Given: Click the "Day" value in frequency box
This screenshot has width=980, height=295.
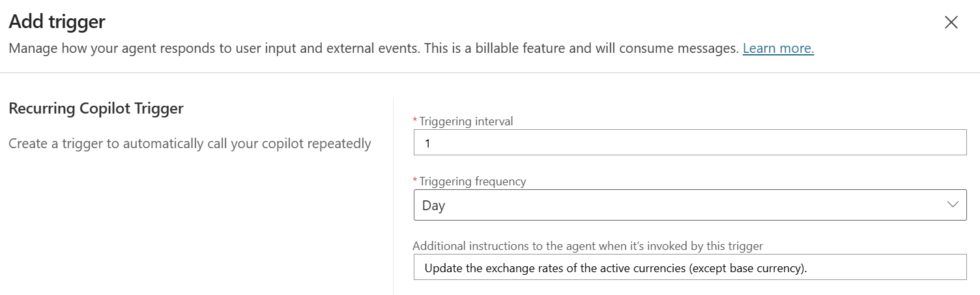Looking at the screenshot, I should [x=433, y=206].
